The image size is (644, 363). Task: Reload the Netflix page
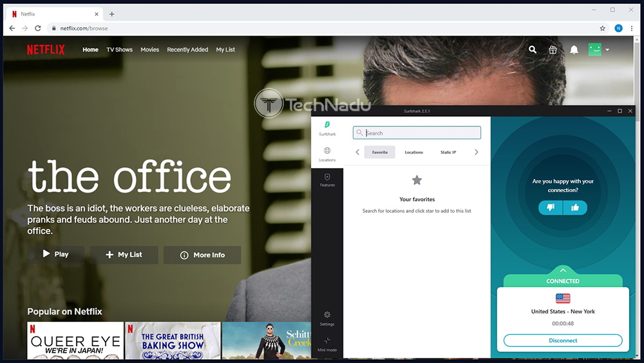(x=38, y=28)
